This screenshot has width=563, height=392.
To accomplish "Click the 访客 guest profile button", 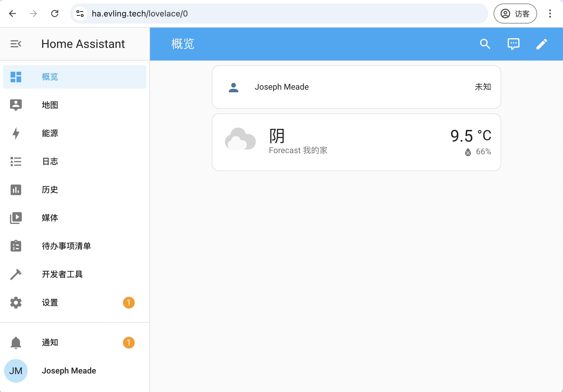I will click(515, 14).
